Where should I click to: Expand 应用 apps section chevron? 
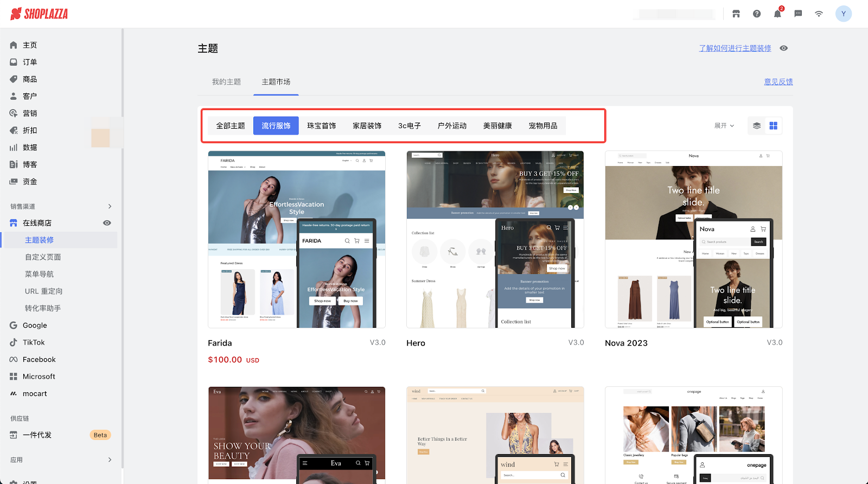click(x=110, y=460)
